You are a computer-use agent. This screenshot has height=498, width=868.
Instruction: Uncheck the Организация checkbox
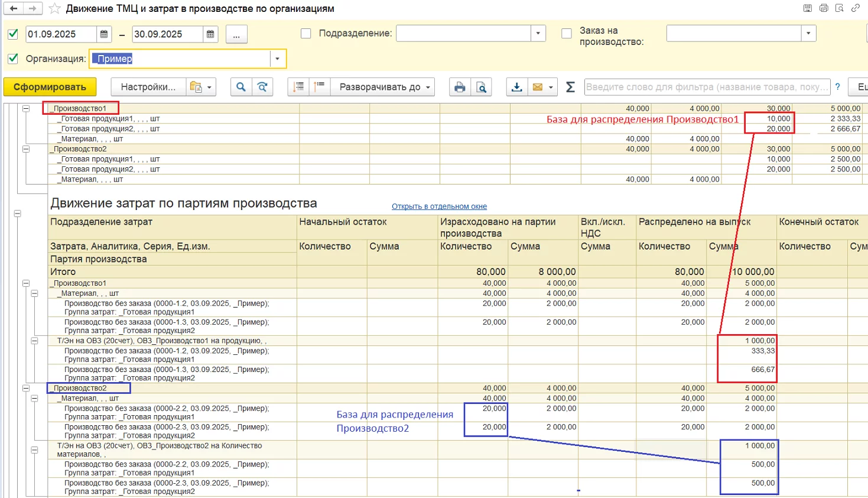pos(12,59)
